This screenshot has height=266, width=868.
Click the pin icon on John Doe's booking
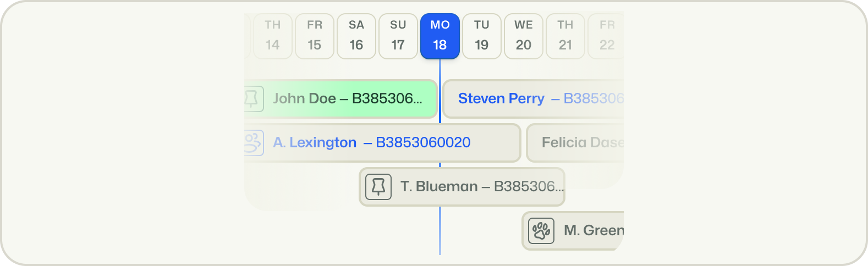(x=252, y=99)
